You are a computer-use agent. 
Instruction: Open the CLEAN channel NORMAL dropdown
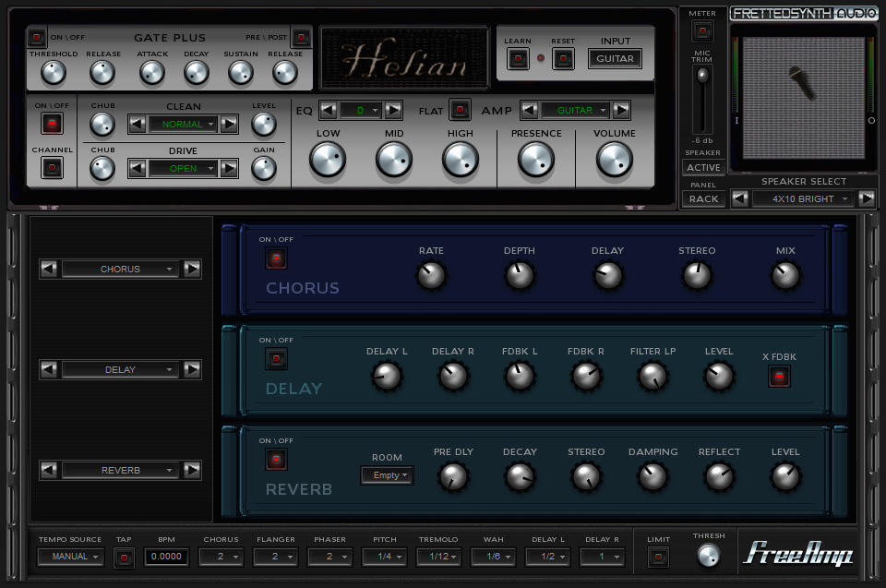(183, 124)
